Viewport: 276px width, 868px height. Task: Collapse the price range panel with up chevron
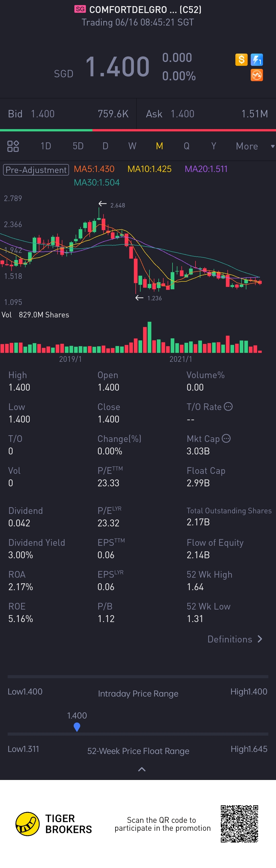tap(142, 769)
